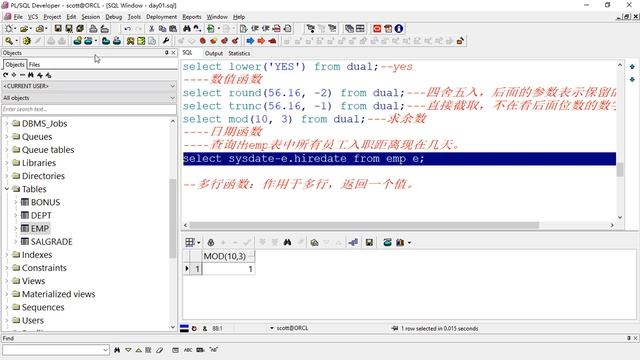Image resolution: width=640 pixels, height=360 pixels.
Task: Click the Open file folder icon
Action: pos(24,29)
